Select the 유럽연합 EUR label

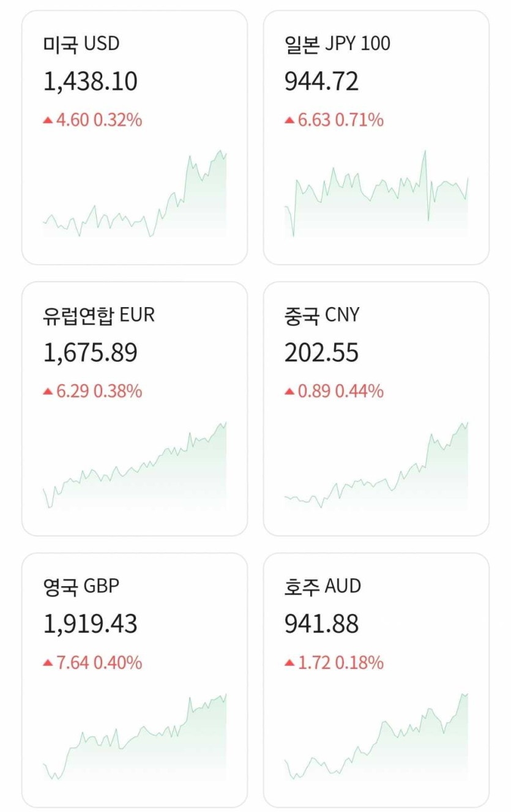(x=99, y=315)
